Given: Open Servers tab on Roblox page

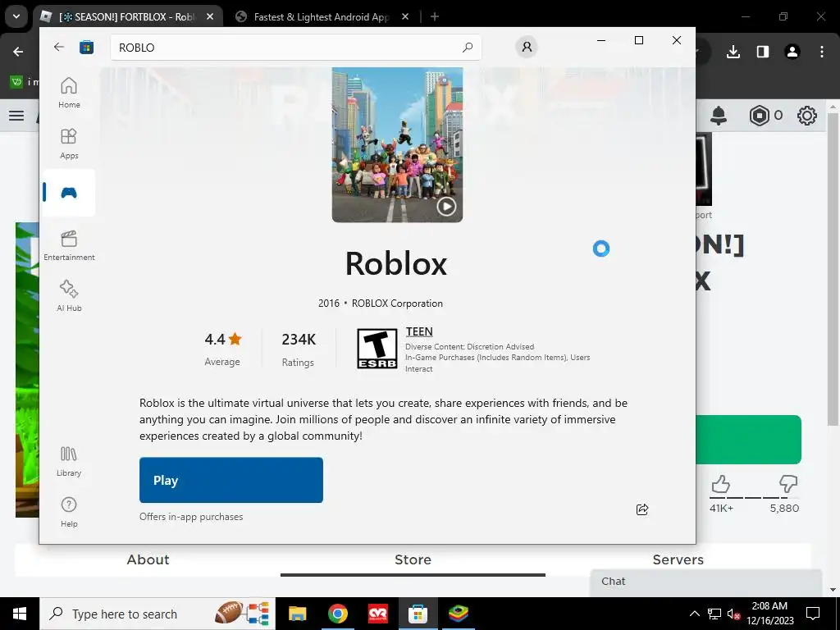Looking at the screenshot, I should point(678,559).
